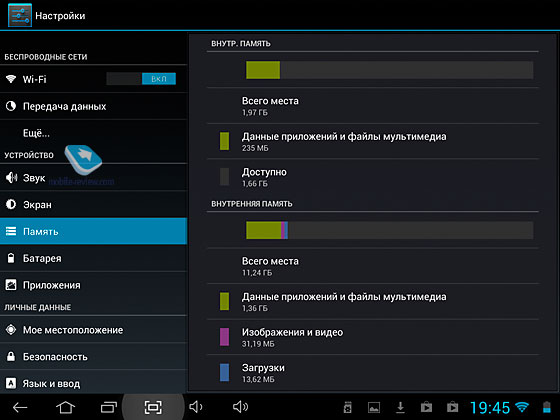
Task: Toggle the Wi-Fi ВКЛ switch
Action: [141, 79]
